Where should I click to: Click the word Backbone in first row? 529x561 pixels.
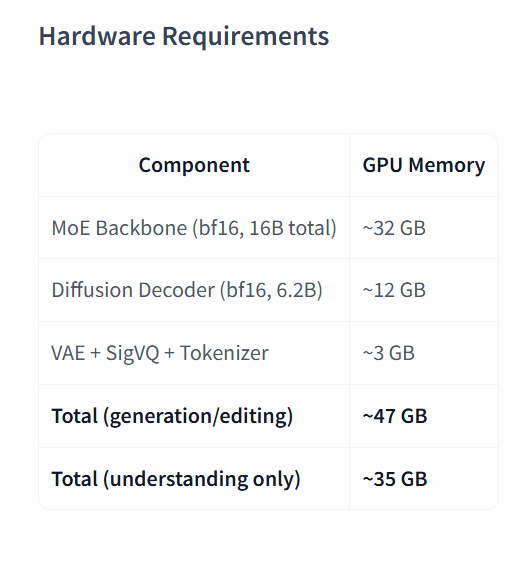pyautogui.click(x=141, y=228)
